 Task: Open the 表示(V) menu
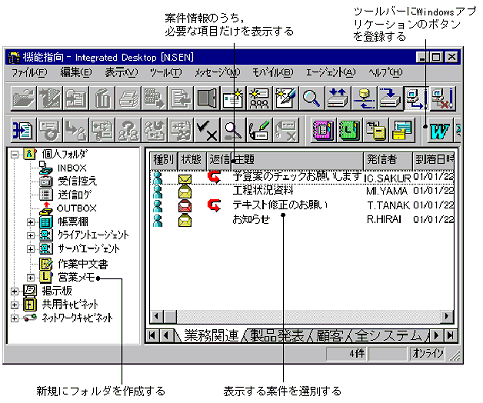[121, 72]
